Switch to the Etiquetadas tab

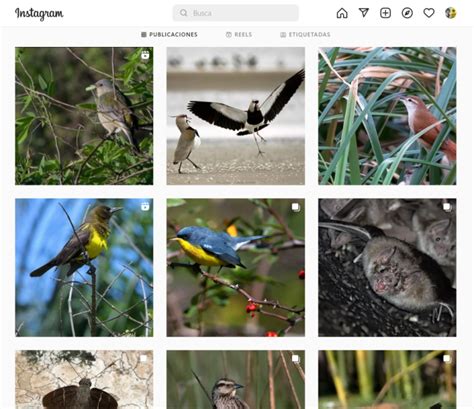[x=305, y=34]
